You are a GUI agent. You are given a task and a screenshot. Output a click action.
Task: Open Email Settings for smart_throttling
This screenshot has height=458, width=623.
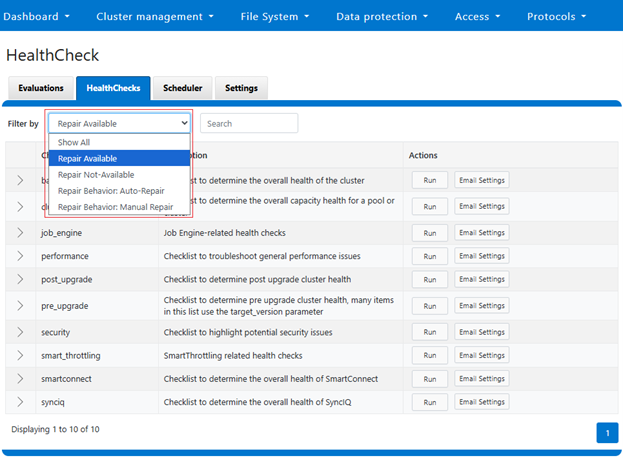click(482, 355)
